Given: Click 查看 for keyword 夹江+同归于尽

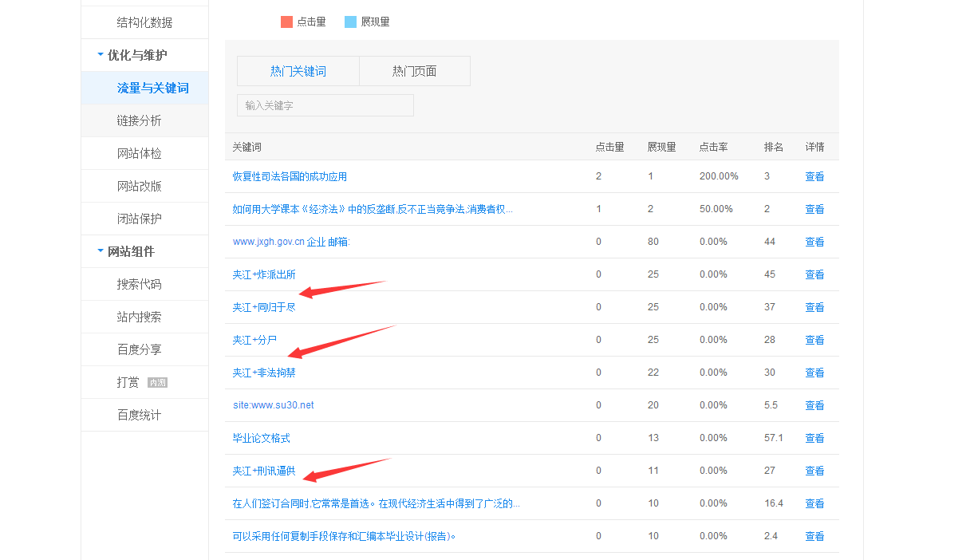Looking at the screenshot, I should pyautogui.click(x=814, y=307).
